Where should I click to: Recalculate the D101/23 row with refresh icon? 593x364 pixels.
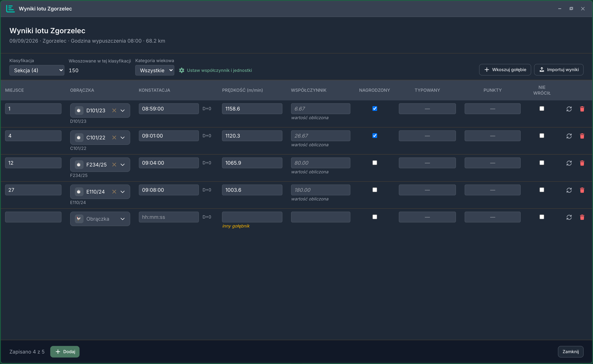point(569,109)
